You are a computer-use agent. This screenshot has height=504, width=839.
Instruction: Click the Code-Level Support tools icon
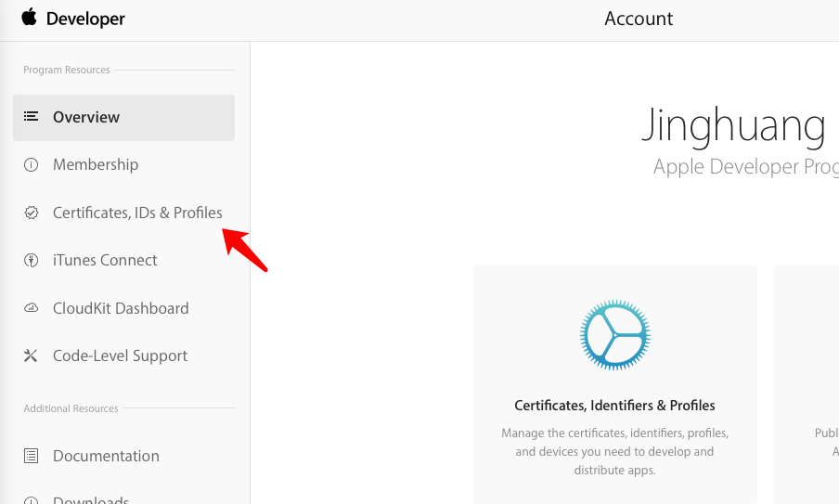pyautogui.click(x=31, y=355)
